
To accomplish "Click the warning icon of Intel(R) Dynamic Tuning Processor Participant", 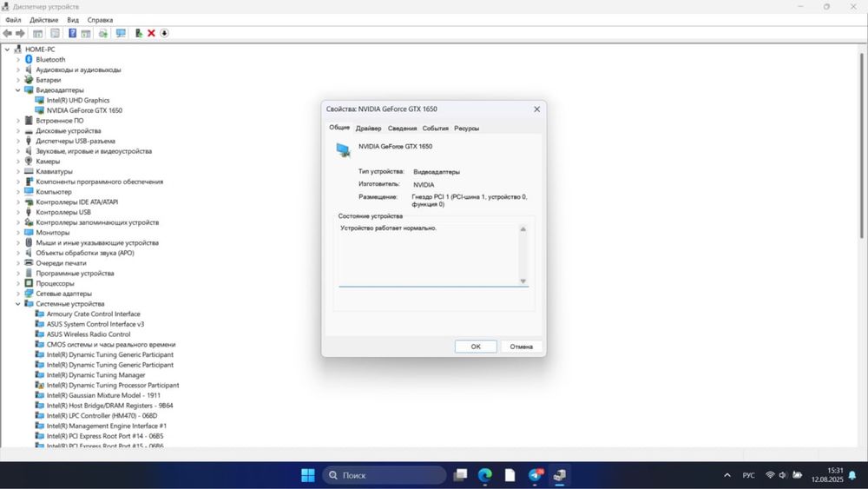I will [39, 385].
